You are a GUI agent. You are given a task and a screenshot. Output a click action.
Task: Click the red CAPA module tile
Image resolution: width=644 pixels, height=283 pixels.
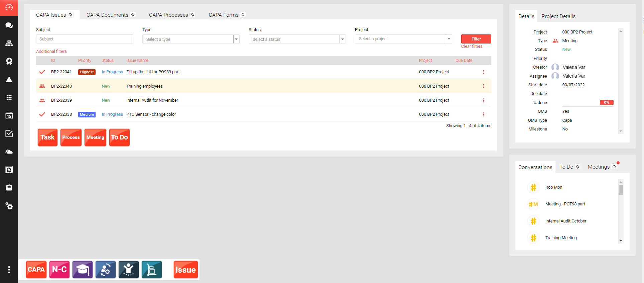(x=36, y=270)
